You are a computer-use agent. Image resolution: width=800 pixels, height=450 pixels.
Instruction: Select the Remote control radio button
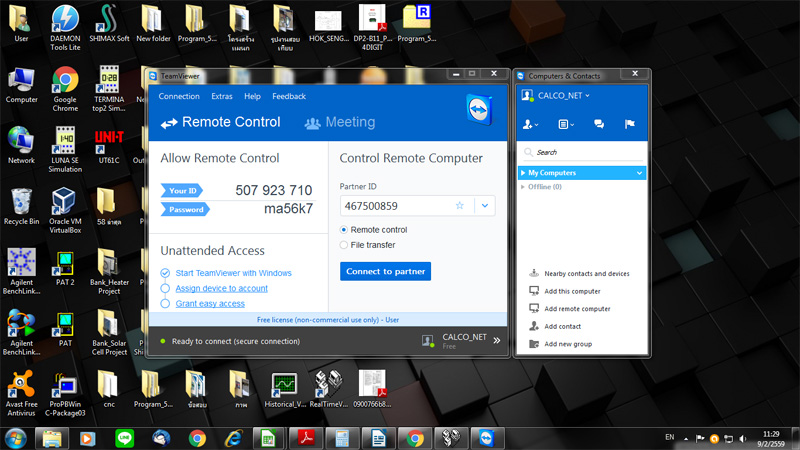pyautogui.click(x=345, y=230)
